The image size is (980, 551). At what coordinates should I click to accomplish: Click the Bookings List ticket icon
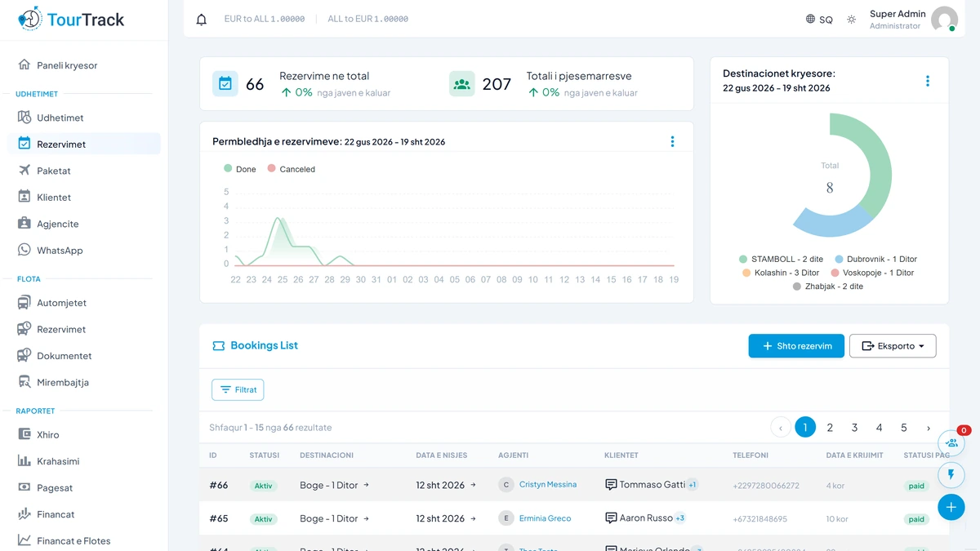(218, 346)
